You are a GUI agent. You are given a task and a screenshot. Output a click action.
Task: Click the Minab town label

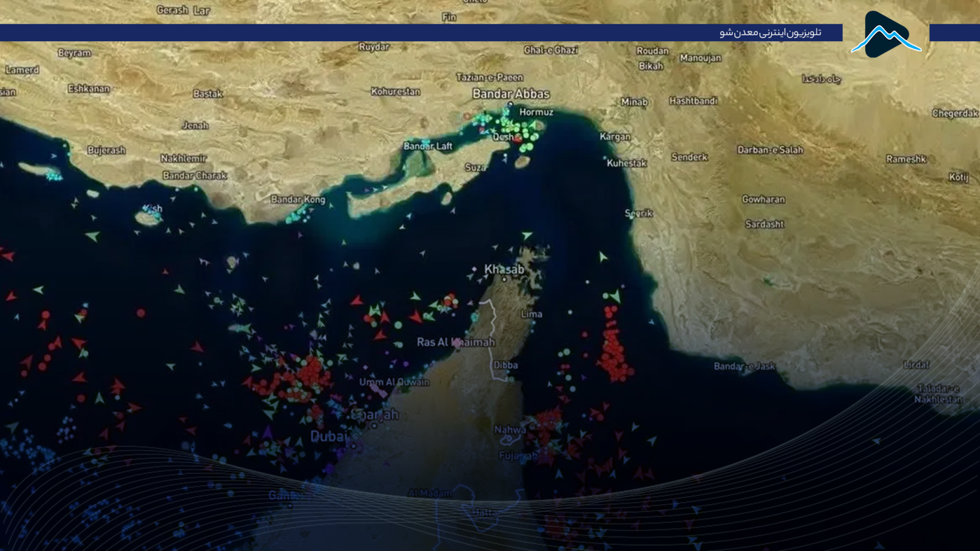coord(634,102)
